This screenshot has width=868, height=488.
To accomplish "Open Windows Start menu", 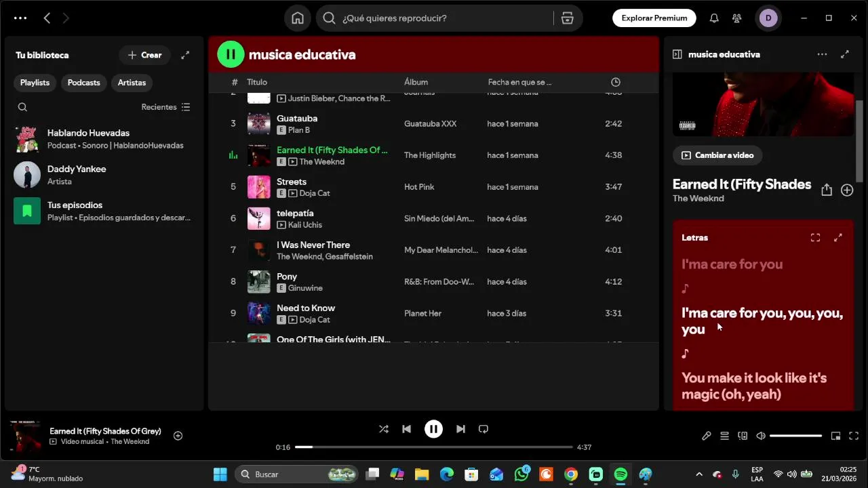I will [x=220, y=474].
